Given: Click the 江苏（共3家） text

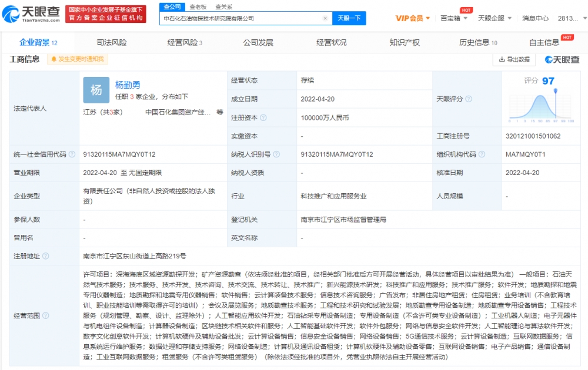Looking at the screenshot, I should 103,112.
